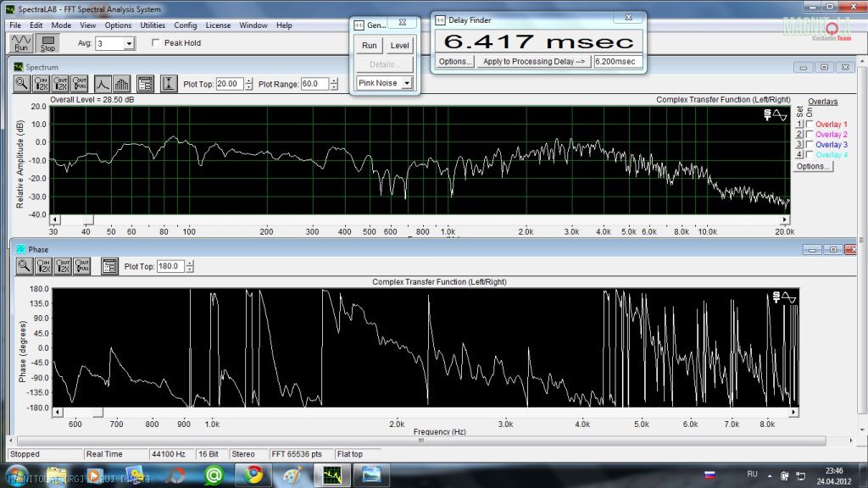Open the picture viewer taskbar icon

pos(371,474)
